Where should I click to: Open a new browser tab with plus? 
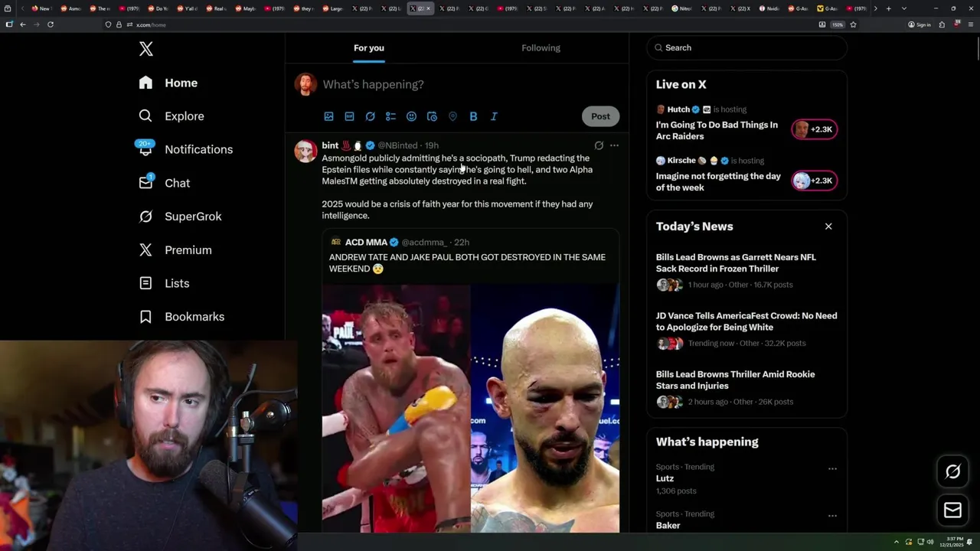(888, 8)
